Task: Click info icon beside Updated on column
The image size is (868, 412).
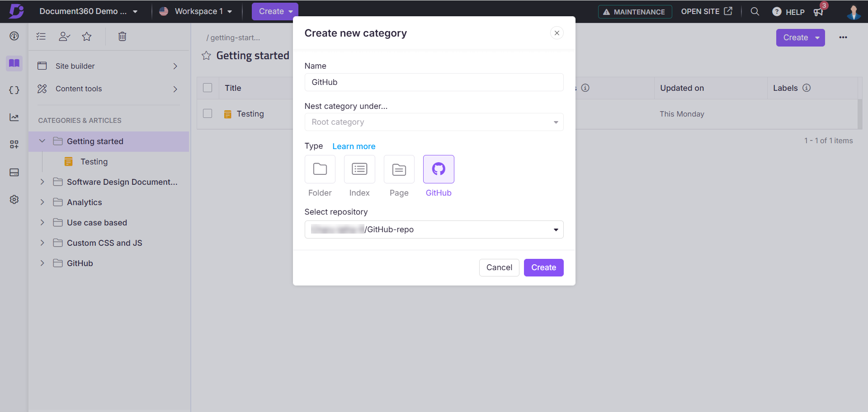Action: [585, 88]
